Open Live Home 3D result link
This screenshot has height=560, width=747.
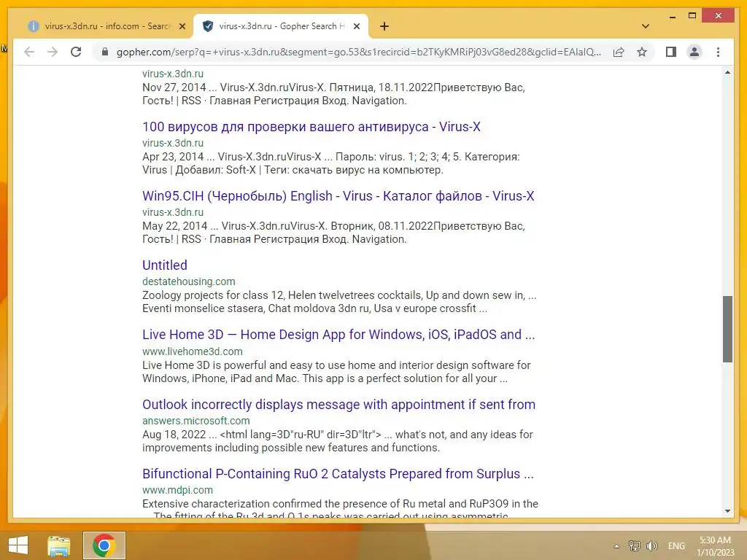(338, 335)
